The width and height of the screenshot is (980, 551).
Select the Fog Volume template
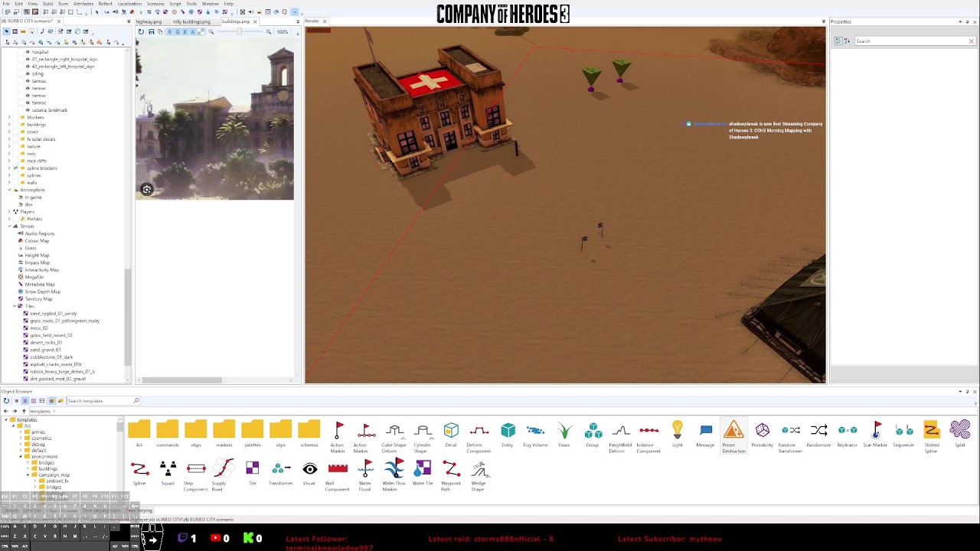pos(535,430)
